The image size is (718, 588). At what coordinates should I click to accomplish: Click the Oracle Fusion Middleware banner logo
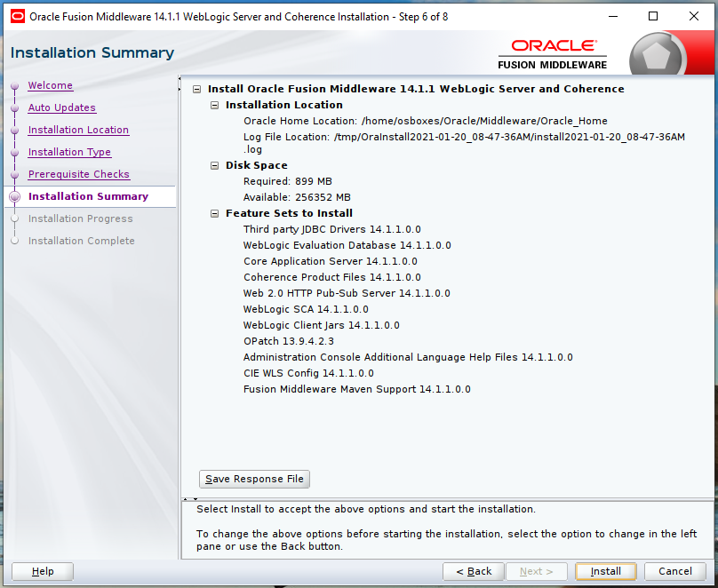click(x=553, y=54)
